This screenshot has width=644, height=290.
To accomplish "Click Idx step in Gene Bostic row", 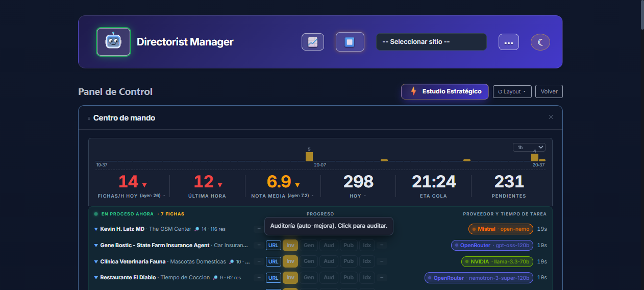I will [x=367, y=246].
